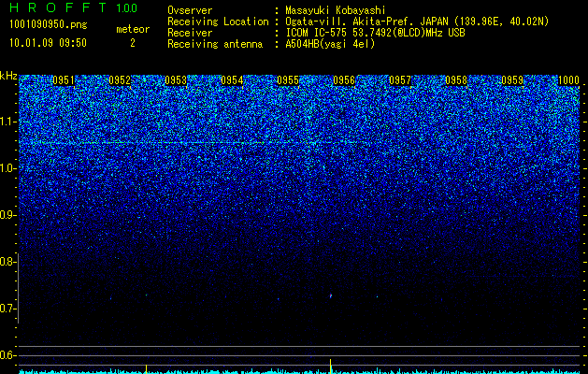Click the 0953 time marker
The width and height of the screenshot is (588, 374).
tap(176, 80)
